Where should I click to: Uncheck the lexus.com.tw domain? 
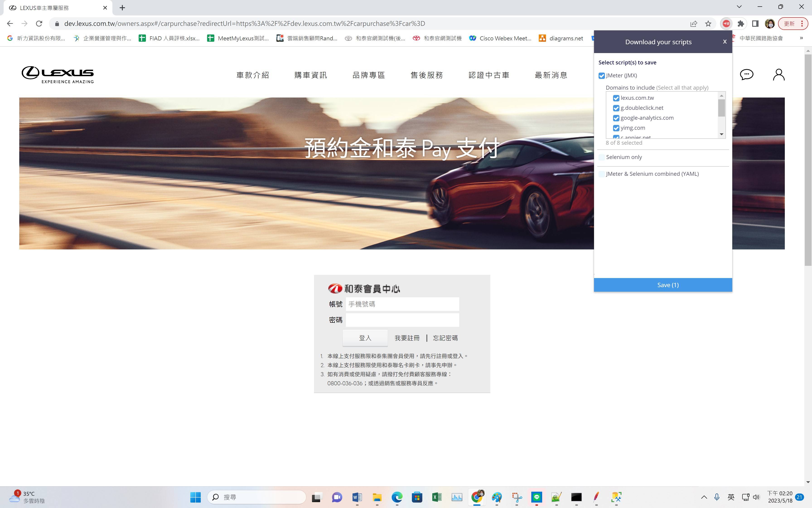point(616,98)
